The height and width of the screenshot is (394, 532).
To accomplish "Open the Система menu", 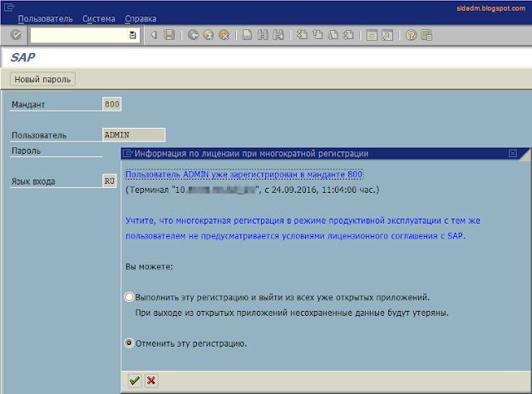I will (x=99, y=18).
